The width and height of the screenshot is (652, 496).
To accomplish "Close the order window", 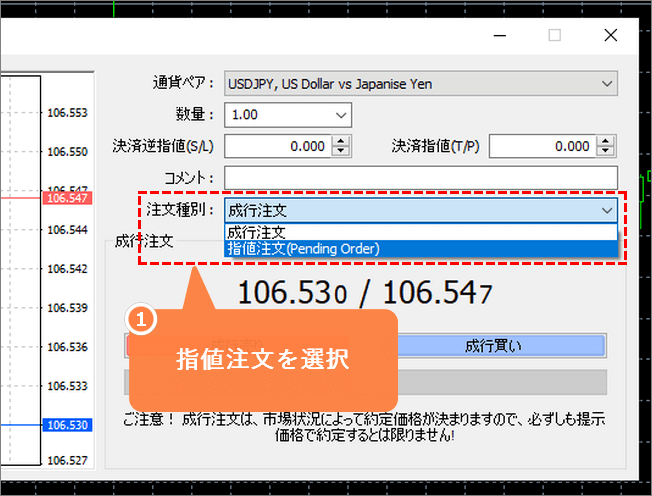I will click(610, 36).
